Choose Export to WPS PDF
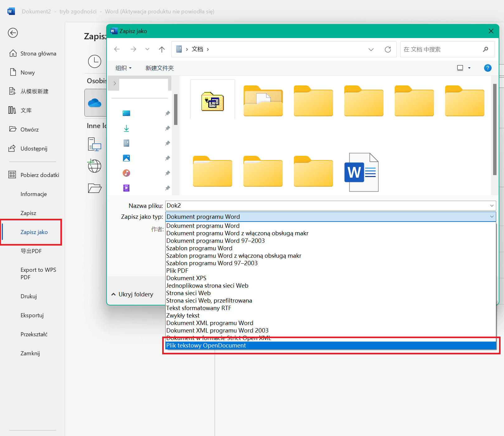Image resolution: width=504 pixels, height=436 pixels. click(38, 274)
